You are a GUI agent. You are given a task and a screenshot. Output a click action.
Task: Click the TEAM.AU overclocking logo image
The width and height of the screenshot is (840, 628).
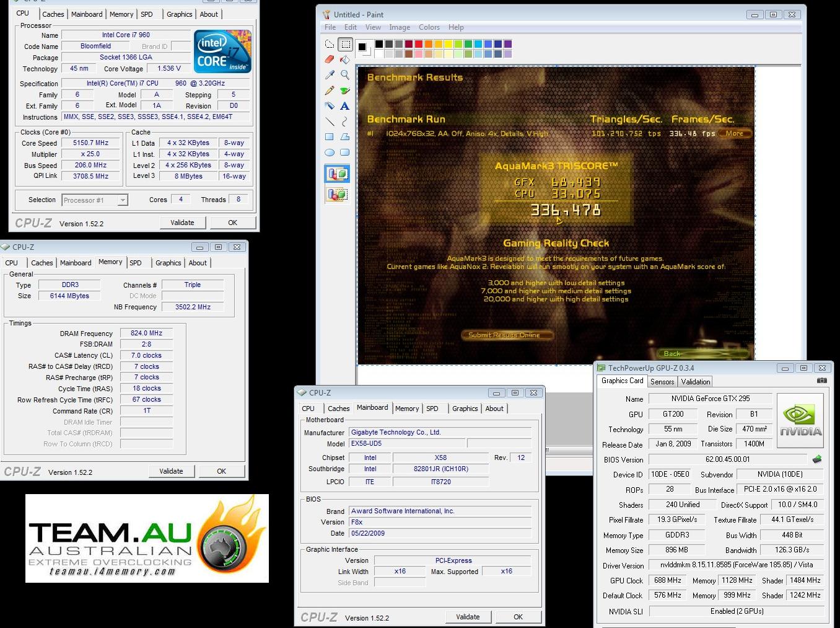(x=147, y=538)
